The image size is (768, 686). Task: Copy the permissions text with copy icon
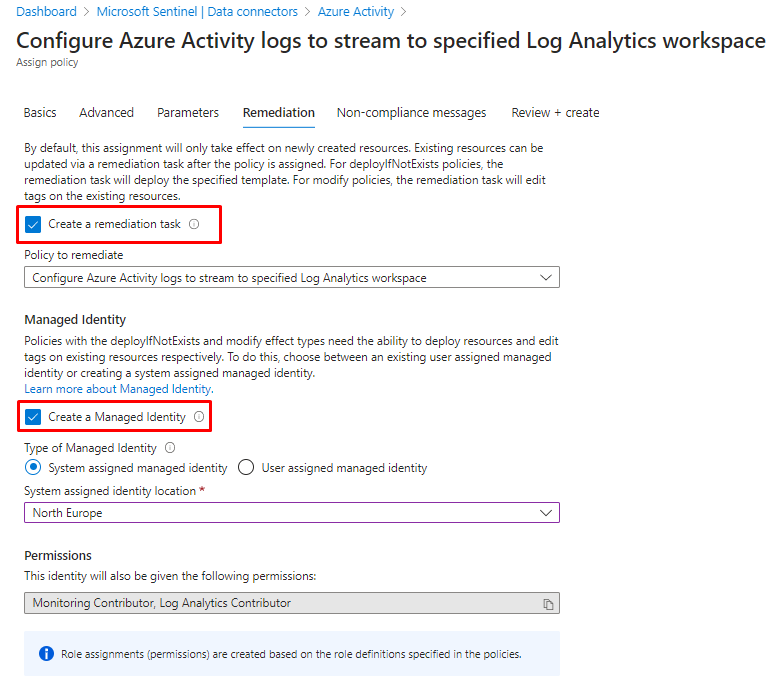click(x=547, y=604)
